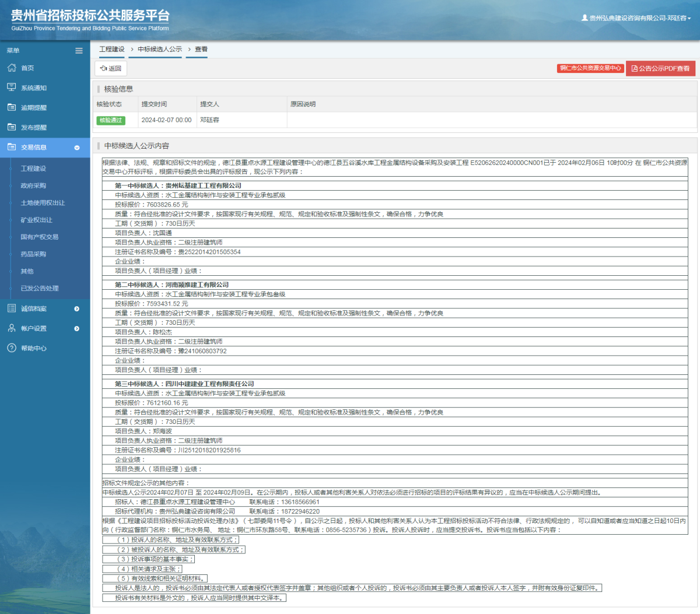
Task: Click certificate number 川2512018201925816
Action: (x=209, y=450)
